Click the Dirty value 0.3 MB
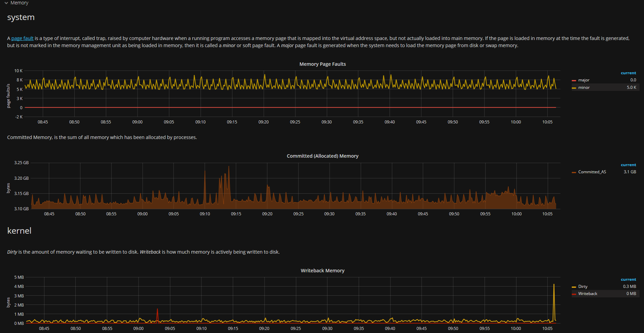This screenshot has height=333, width=644. pyautogui.click(x=629, y=287)
